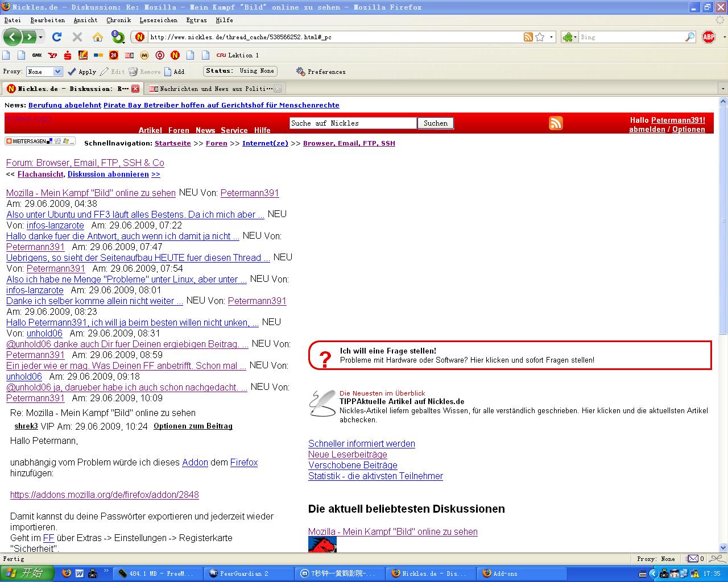Image resolution: width=728 pixels, height=582 pixels.
Task: Open the Yahoo bookmark icon
Action: (52, 55)
